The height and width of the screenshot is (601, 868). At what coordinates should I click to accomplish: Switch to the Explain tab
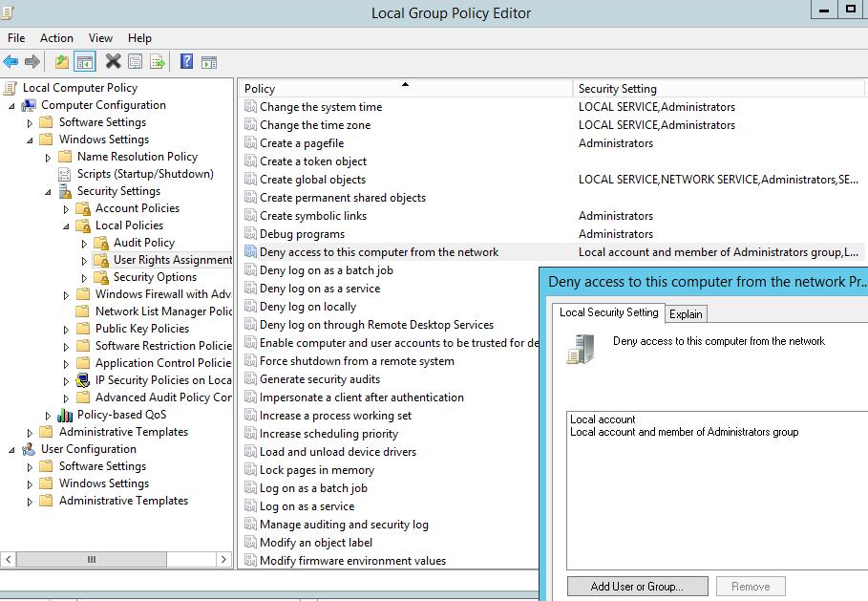pos(686,314)
